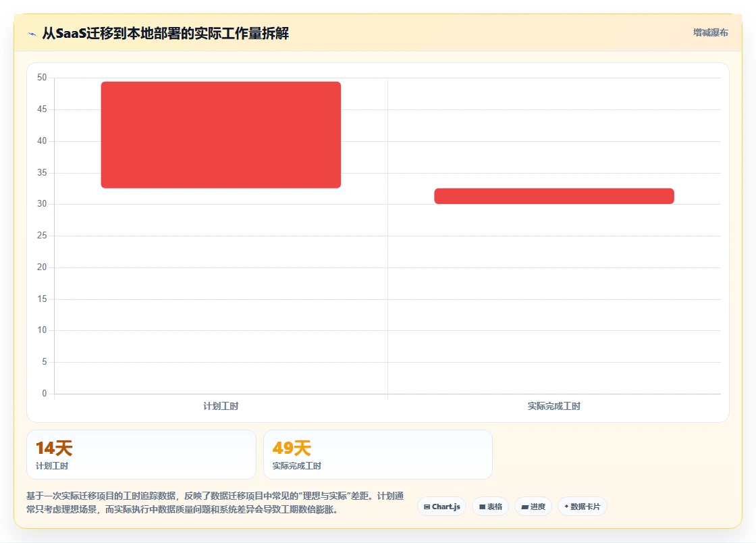The height and width of the screenshot is (543, 756).
Task: Click the y-axis value 0
Action: click(45, 394)
